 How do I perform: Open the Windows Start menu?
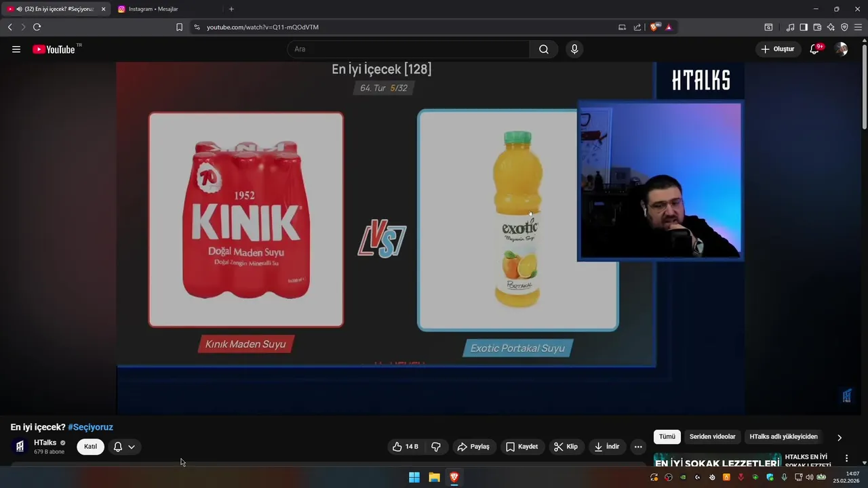pos(414,477)
